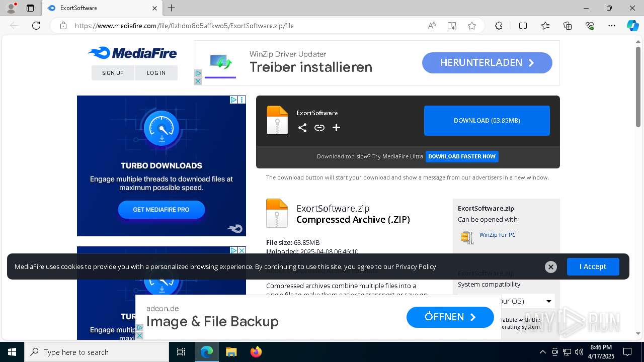The image size is (644, 362).
Task: Click the LOG IN button
Action: tap(156, 73)
